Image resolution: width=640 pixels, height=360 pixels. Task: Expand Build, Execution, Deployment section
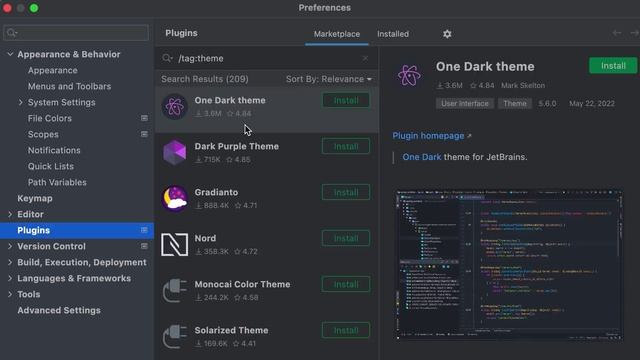click(10, 262)
